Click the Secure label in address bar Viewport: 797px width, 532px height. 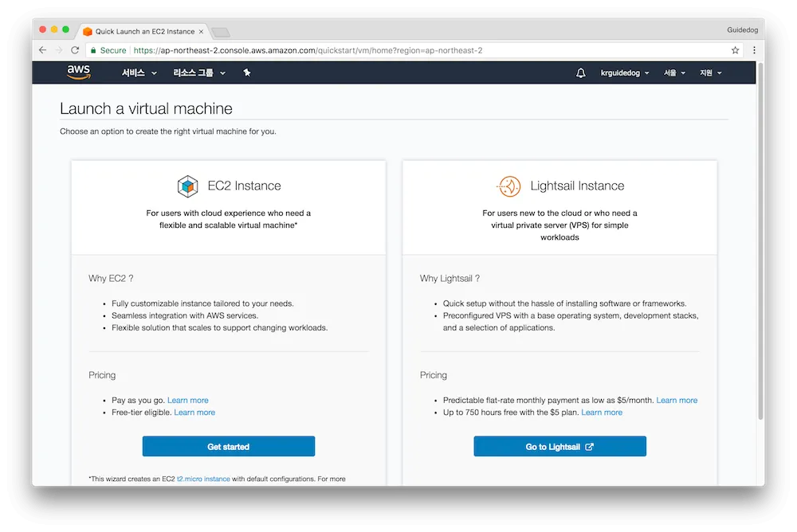click(x=113, y=50)
